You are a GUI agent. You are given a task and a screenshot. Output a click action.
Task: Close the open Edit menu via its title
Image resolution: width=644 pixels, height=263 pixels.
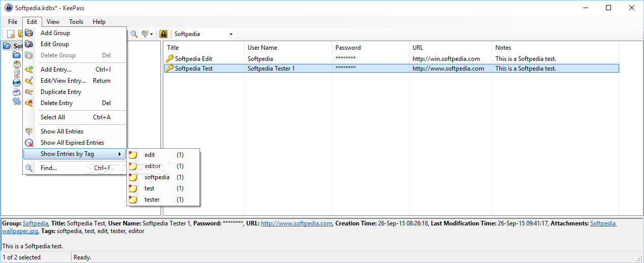tap(32, 22)
